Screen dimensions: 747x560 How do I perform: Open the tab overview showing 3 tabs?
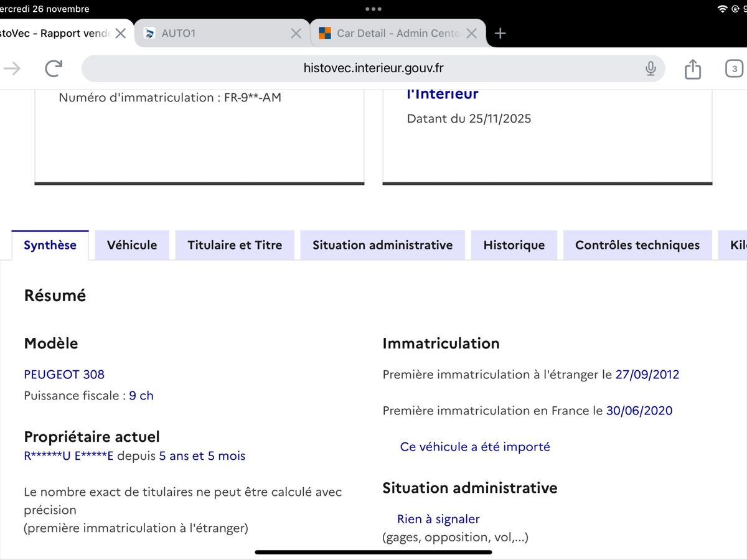[x=735, y=68]
